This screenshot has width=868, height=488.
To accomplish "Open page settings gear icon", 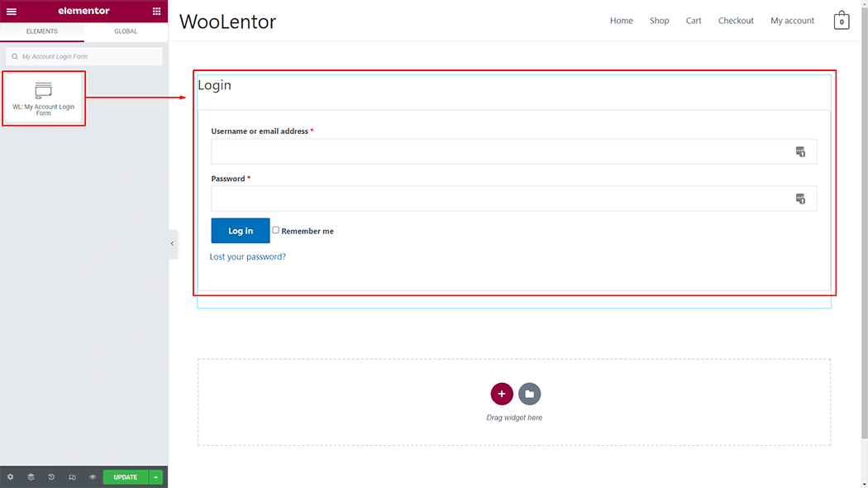I will pos(11,477).
